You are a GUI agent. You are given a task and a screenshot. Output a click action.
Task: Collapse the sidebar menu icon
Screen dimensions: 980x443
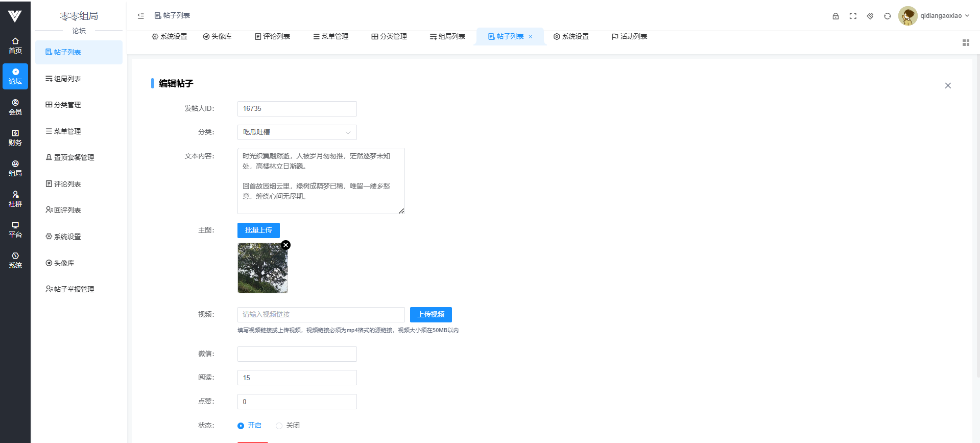141,16
